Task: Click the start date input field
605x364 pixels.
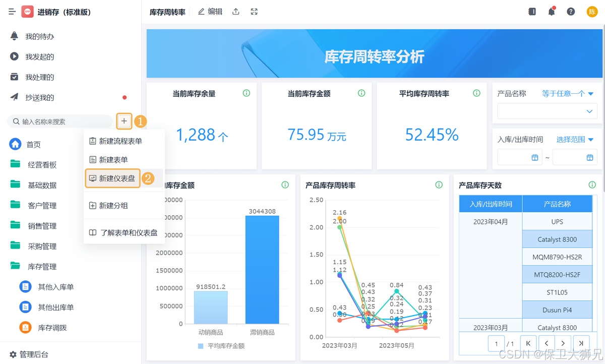Action: 520,157
